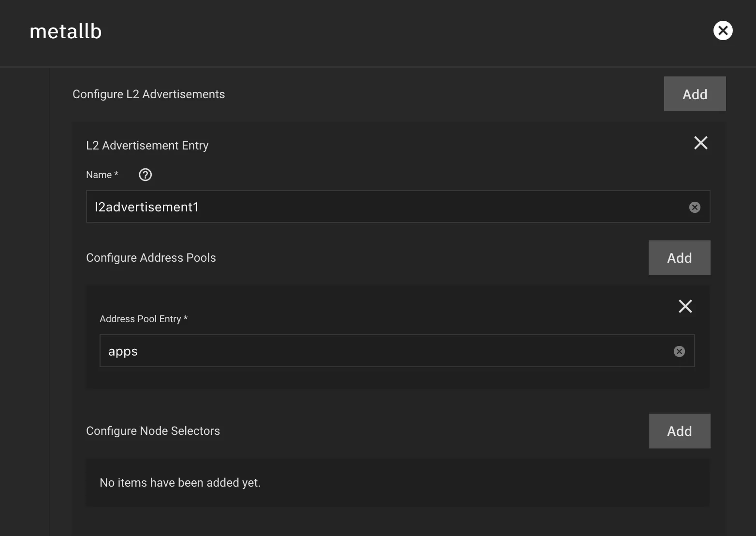Add a new L2 Advertisement entry

pyautogui.click(x=694, y=94)
